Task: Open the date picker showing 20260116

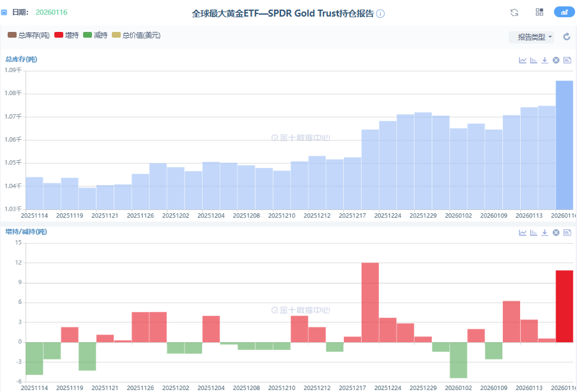Action: click(52, 12)
